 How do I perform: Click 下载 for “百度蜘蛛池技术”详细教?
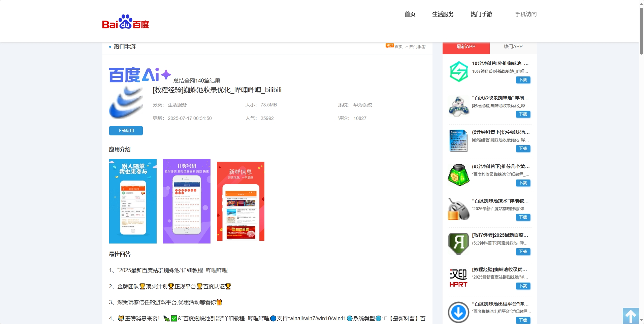tap(523, 217)
